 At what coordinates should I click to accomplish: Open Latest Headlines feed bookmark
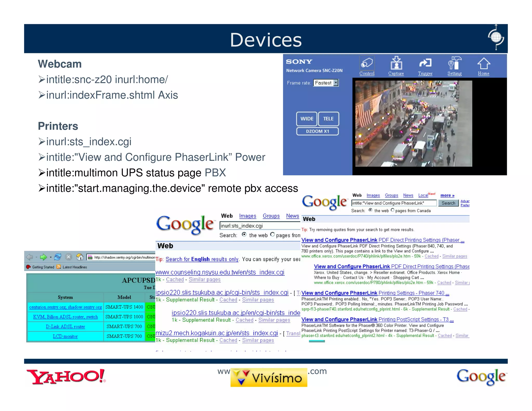(x=72, y=267)
